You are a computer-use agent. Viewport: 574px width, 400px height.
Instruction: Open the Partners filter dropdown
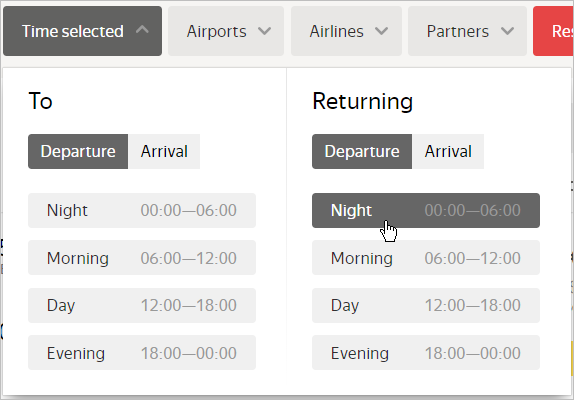coord(467,31)
